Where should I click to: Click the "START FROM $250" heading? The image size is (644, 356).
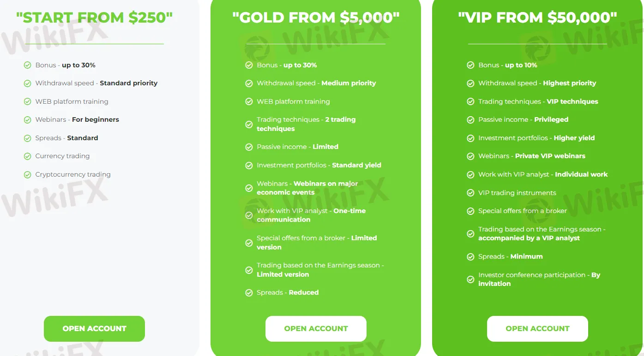tap(94, 18)
